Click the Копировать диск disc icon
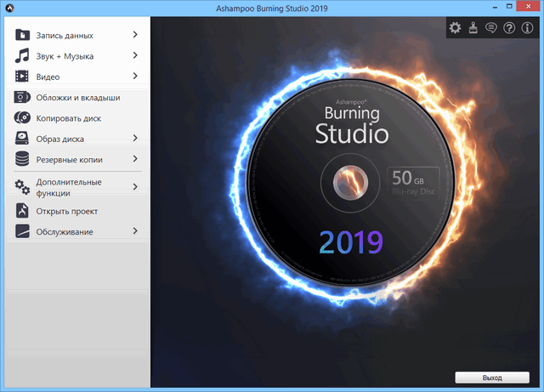The image size is (544, 392). pos(23,118)
